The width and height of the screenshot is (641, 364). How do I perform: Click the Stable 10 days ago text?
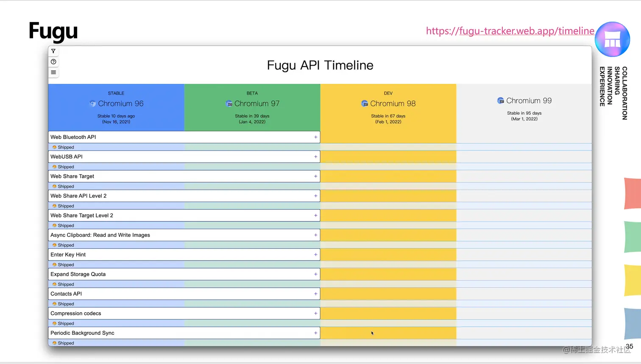(116, 116)
